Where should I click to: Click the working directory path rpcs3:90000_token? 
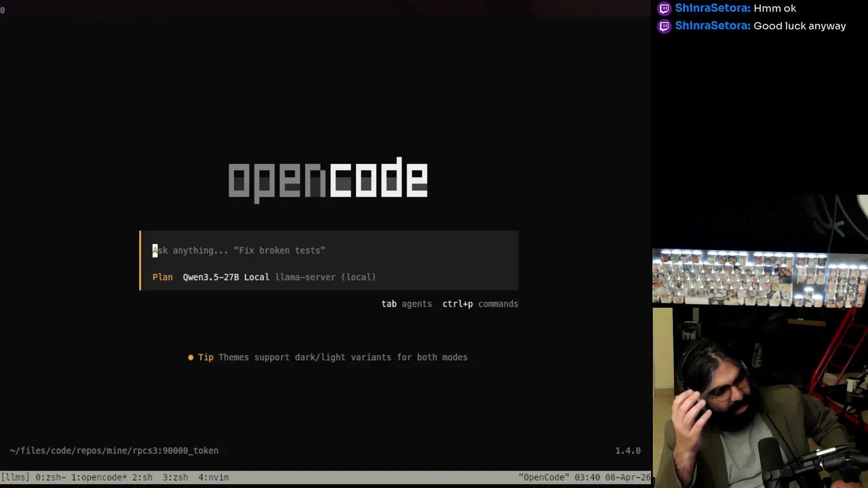pos(114,450)
